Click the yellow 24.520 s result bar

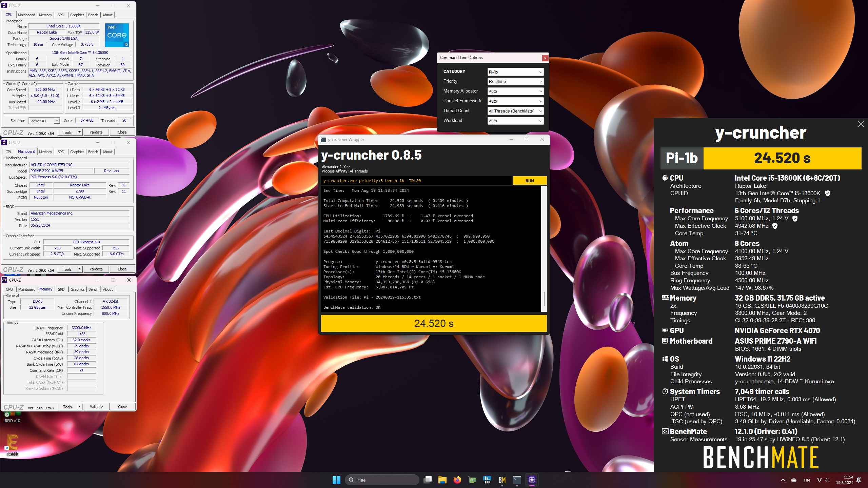(434, 323)
